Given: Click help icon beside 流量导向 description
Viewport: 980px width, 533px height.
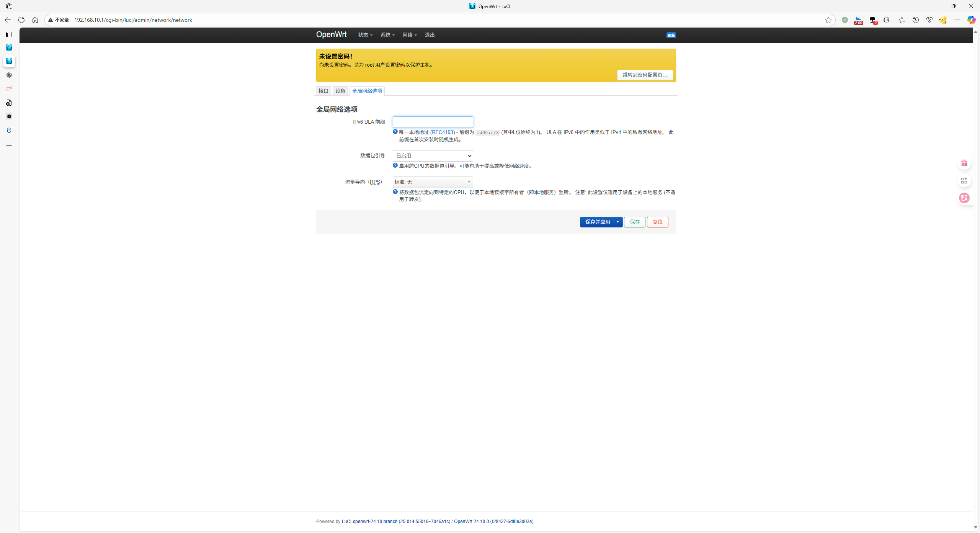Looking at the screenshot, I should tap(395, 192).
